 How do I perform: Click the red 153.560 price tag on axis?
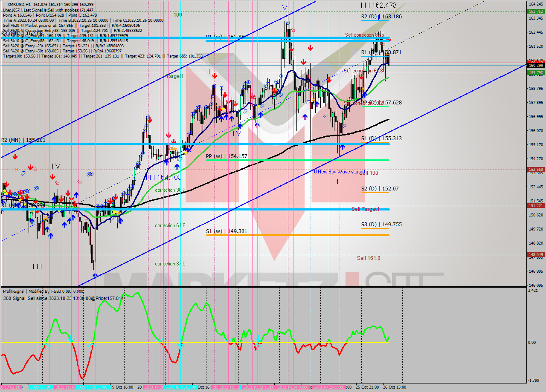pyautogui.click(x=535, y=170)
